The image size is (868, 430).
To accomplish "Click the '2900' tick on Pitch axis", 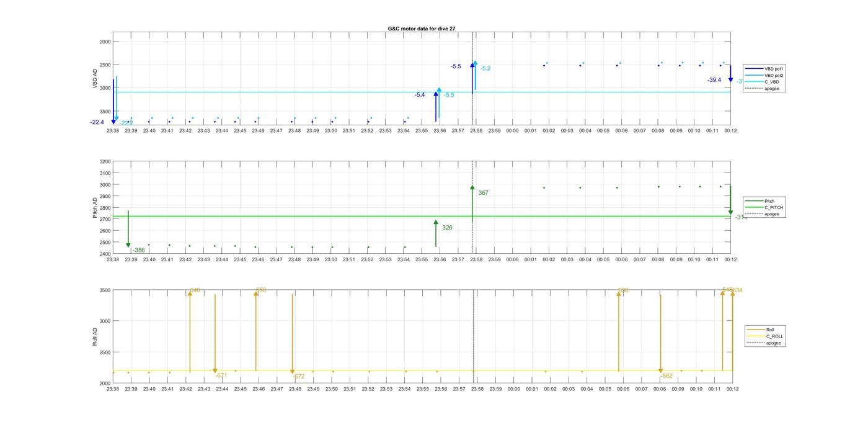I will 105,197.
